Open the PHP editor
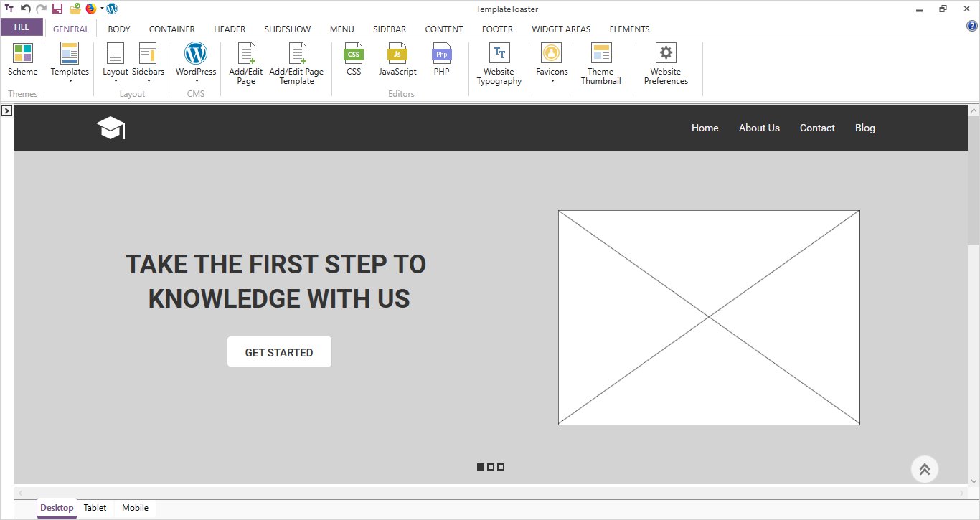Screen dimensions: 980x520 (441, 54)
